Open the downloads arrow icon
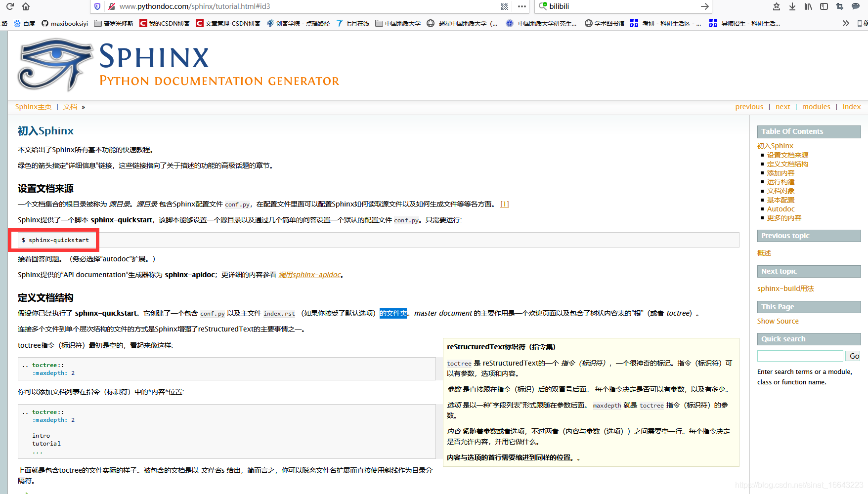This screenshot has height=494, width=868. pyautogui.click(x=792, y=6)
